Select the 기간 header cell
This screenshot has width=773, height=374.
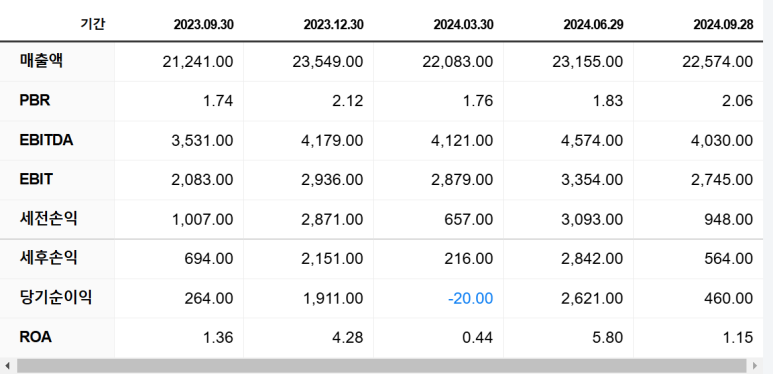[x=93, y=24]
